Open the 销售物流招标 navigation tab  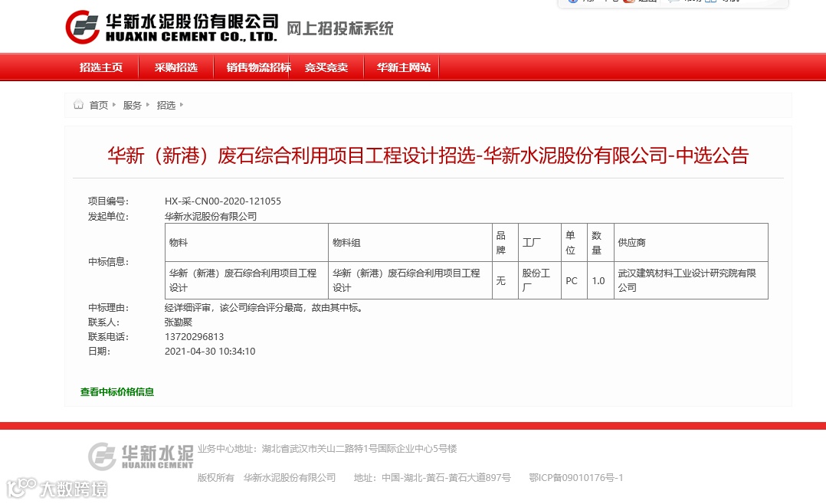(x=259, y=67)
